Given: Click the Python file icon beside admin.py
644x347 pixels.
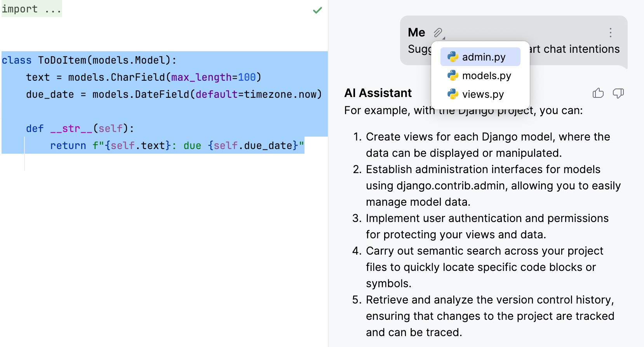Looking at the screenshot, I should point(453,57).
